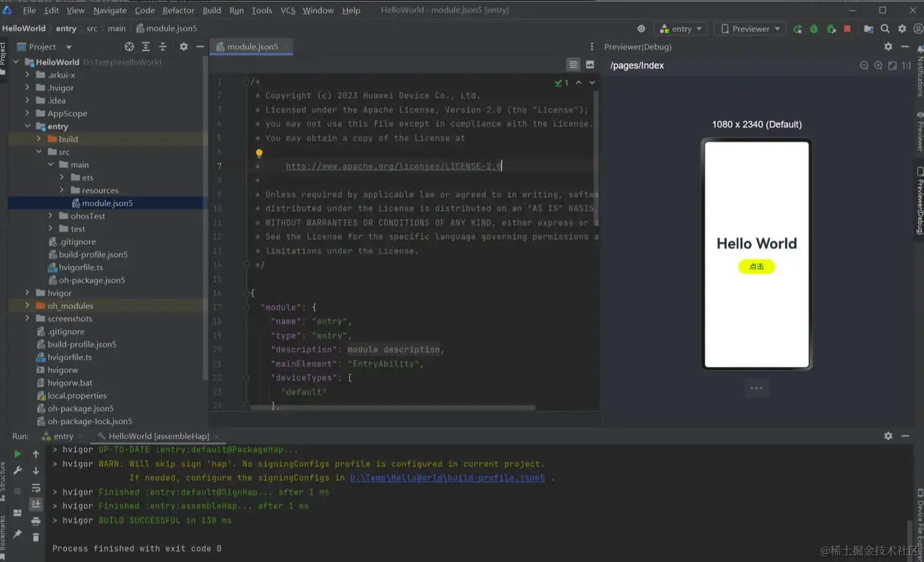The height and width of the screenshot is (562, 924).
Task: Click the green Debug bug icon
Action: [x=814, y=29]
